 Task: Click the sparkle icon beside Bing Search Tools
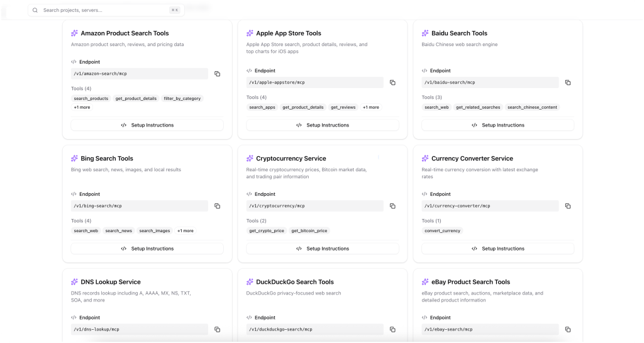click(x=74, y=159)
